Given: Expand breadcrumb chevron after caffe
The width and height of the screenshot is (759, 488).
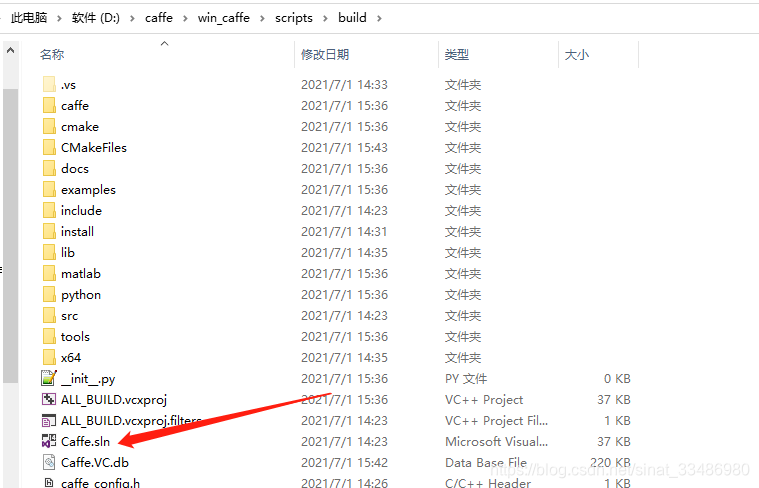Looking at the screenshot, I should click(185, 18).
